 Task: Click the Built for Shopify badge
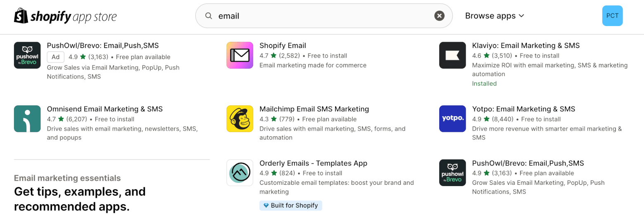pos(291,205)
